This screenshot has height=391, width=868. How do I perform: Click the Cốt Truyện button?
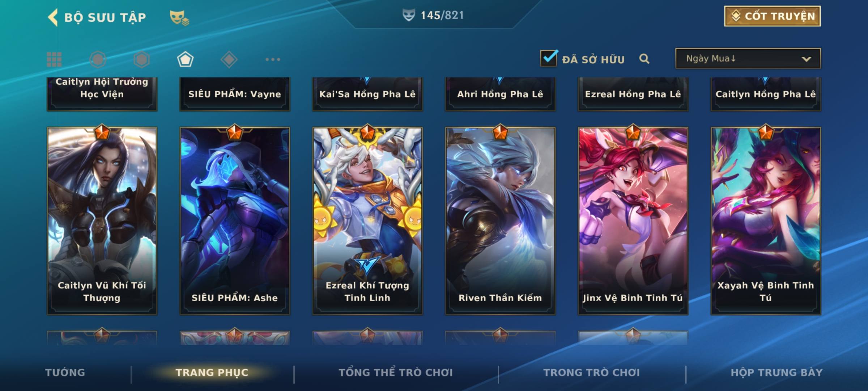(x=772, y=16)
